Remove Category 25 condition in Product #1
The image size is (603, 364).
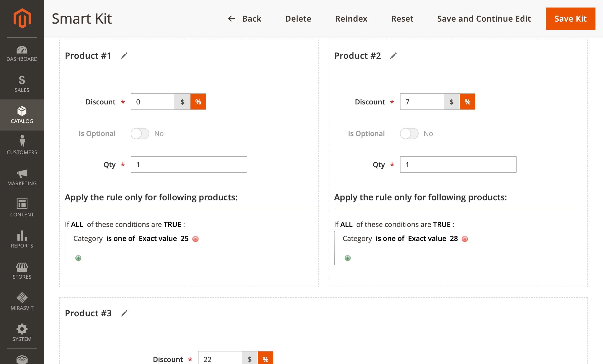(x=195, y=239)
